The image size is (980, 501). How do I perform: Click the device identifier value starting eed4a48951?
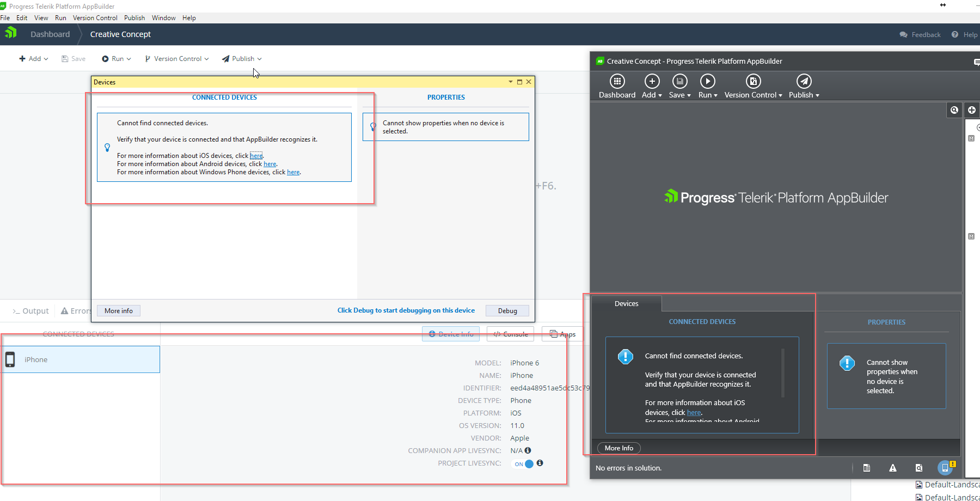pos(550,388)
